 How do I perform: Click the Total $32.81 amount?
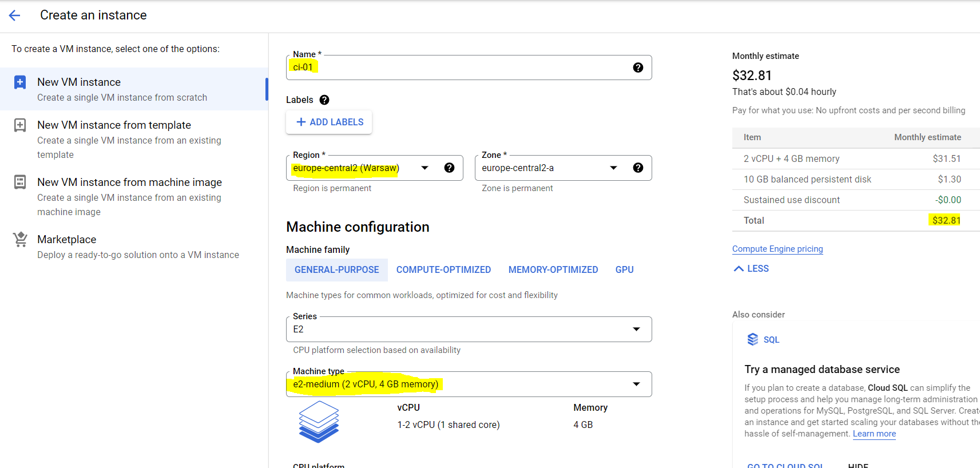pos(946,220)
